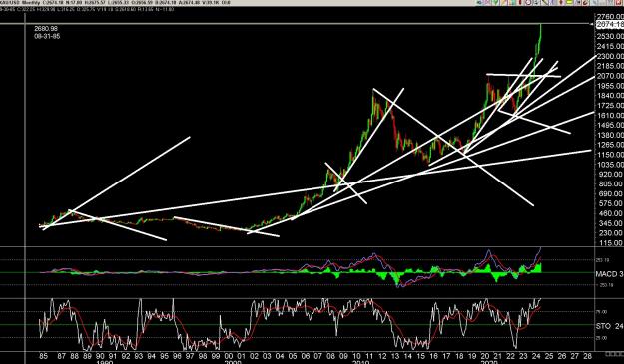
Task: Click the 1955.00 price axis label
Action: (x=610, y=86)
